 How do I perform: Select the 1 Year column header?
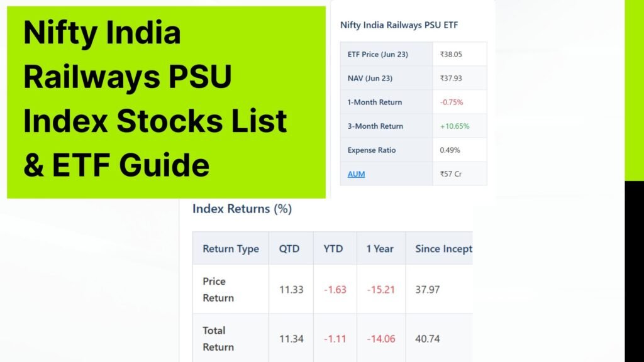pos(380,249)
